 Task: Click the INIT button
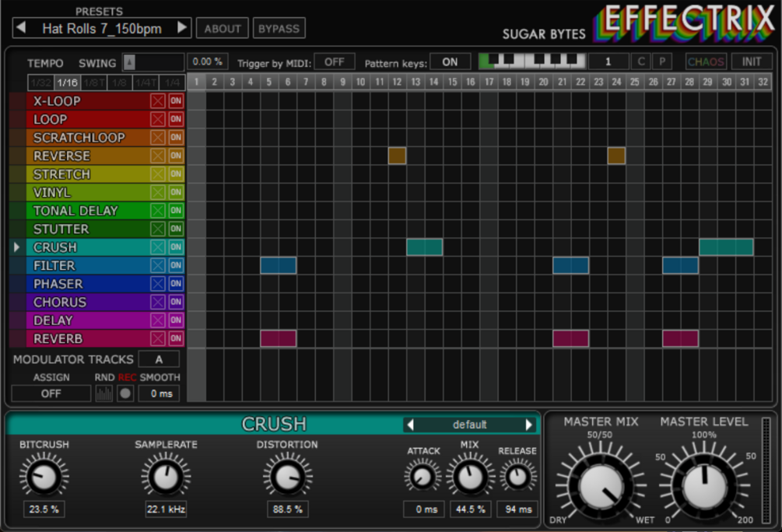click(751, 61)
